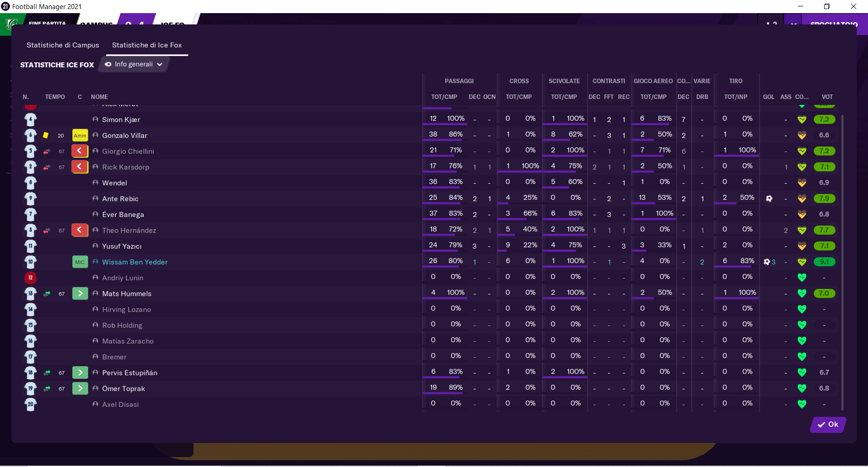Click Simon Kjær condition heart icon

(x=802, y=120)
